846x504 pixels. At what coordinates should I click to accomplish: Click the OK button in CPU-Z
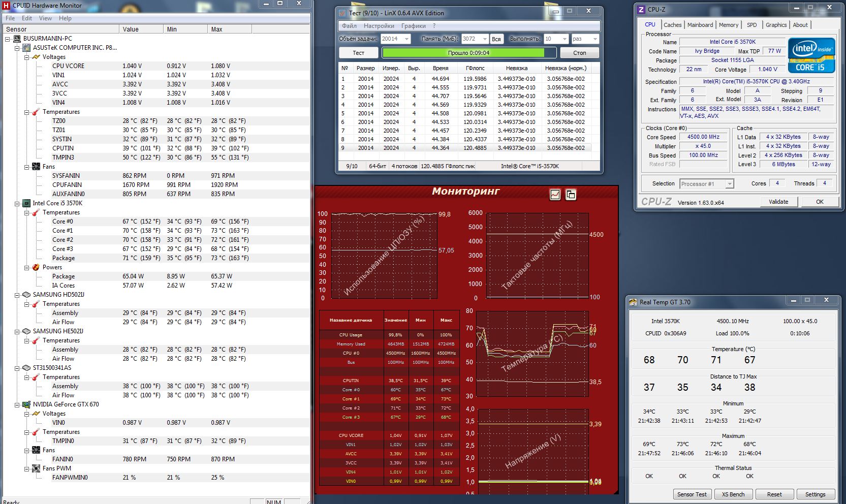pos(820,202)
